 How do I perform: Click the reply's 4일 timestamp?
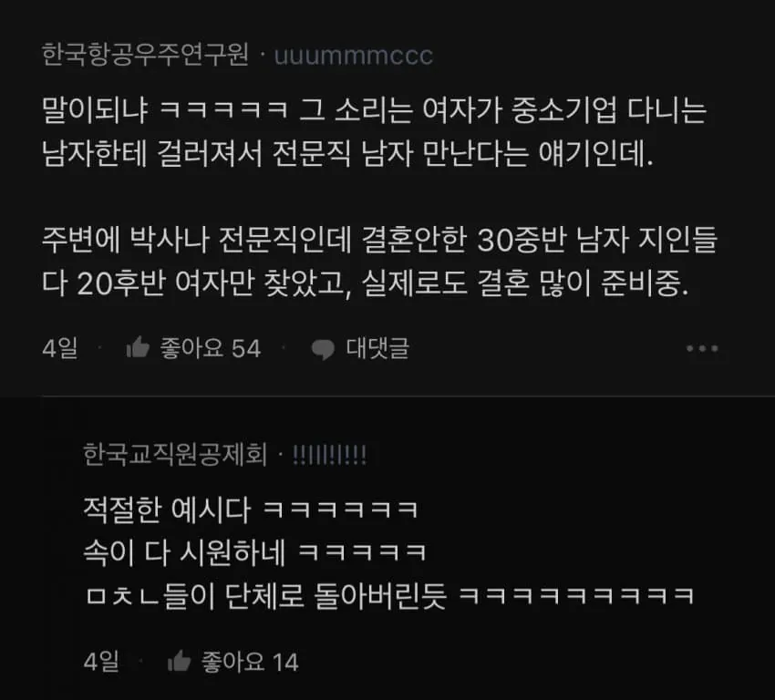[101, 662]
